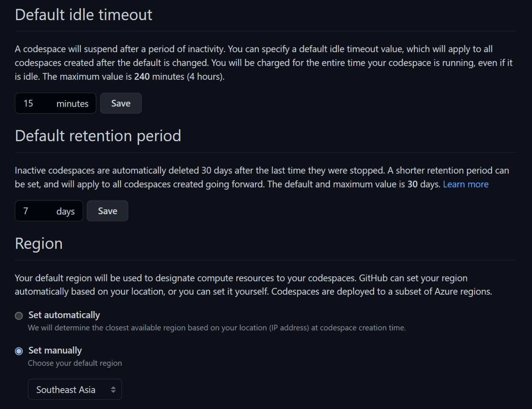Click the 'days' unit label

click(x=66, y=212)
